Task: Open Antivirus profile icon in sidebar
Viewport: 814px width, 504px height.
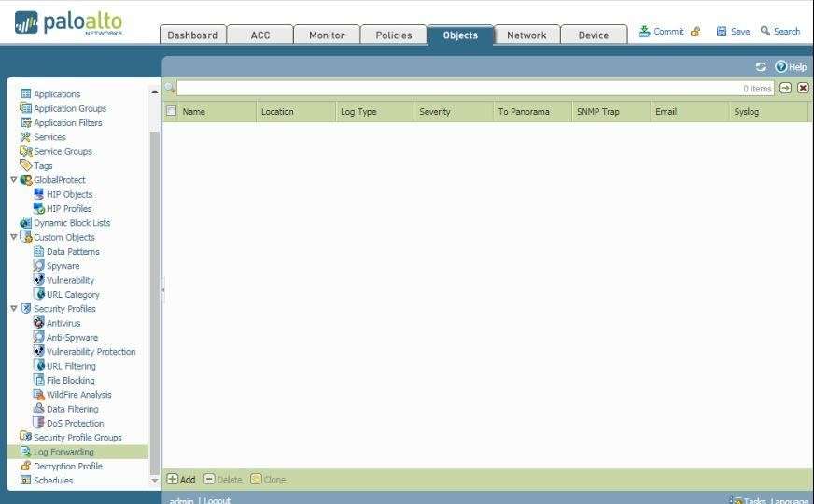Action: 39,323
